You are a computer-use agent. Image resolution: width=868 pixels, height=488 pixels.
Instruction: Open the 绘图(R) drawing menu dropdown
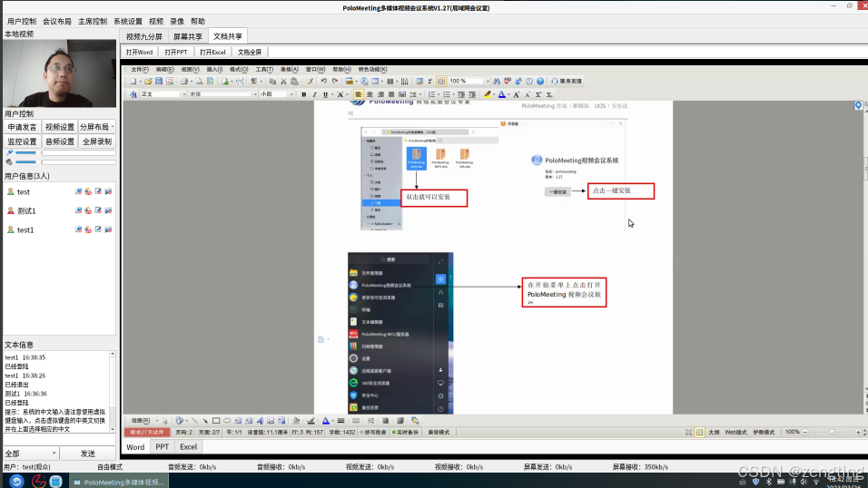(x=143, y=421)
